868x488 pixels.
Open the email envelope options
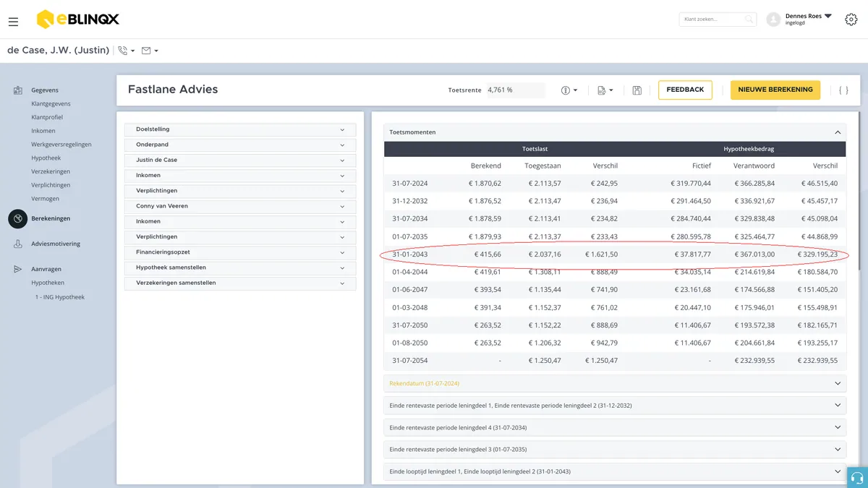pos(150,51)
